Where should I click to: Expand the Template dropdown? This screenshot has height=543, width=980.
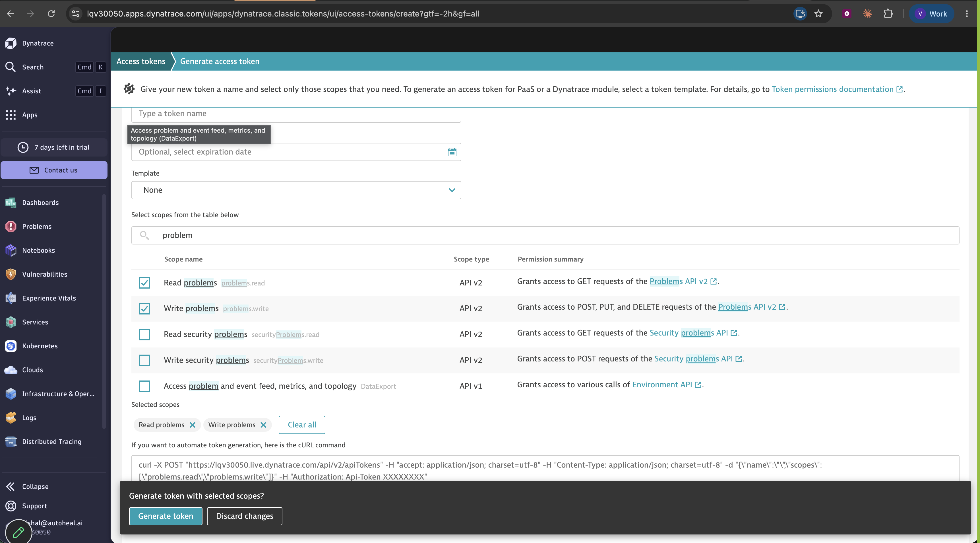(x=296, y=190)
